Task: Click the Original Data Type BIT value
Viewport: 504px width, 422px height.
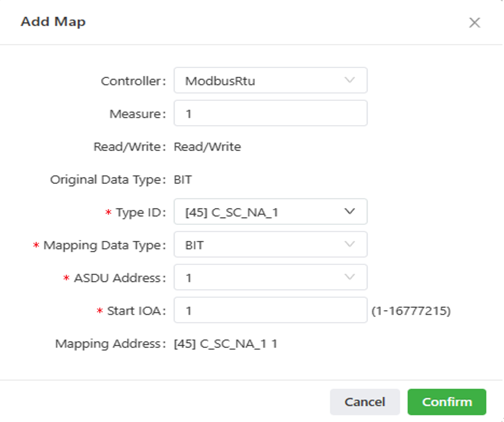Action: click(183, 179)
